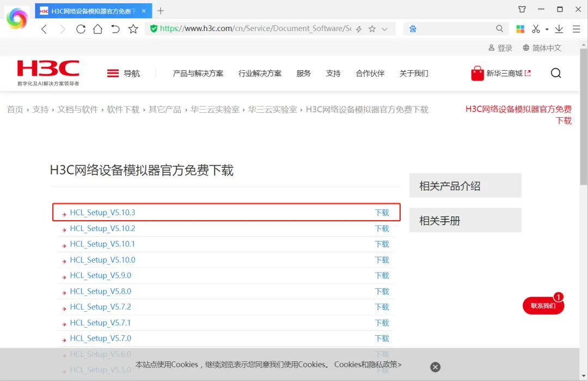Click the restore/undo closed tab icon

pos(115,29)
